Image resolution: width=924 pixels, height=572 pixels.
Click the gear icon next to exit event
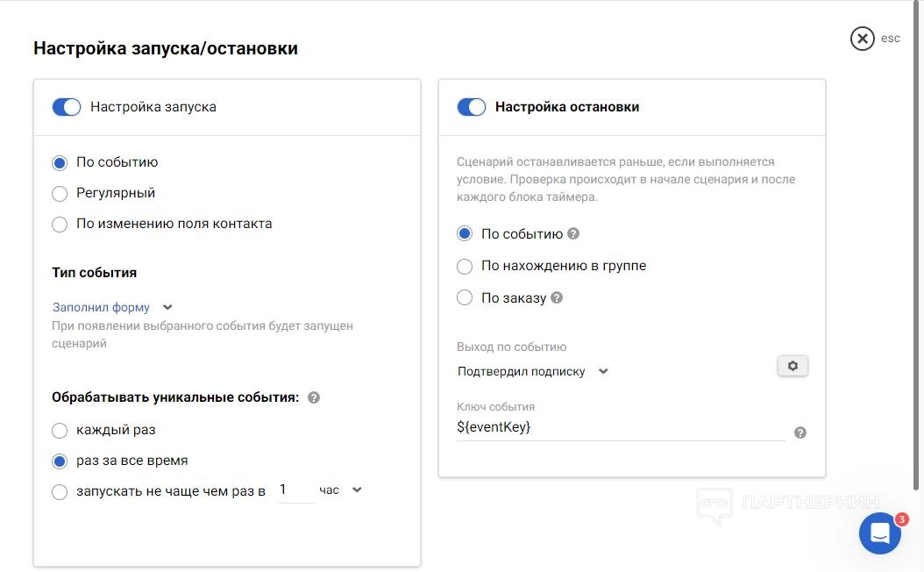pos(793,366)
